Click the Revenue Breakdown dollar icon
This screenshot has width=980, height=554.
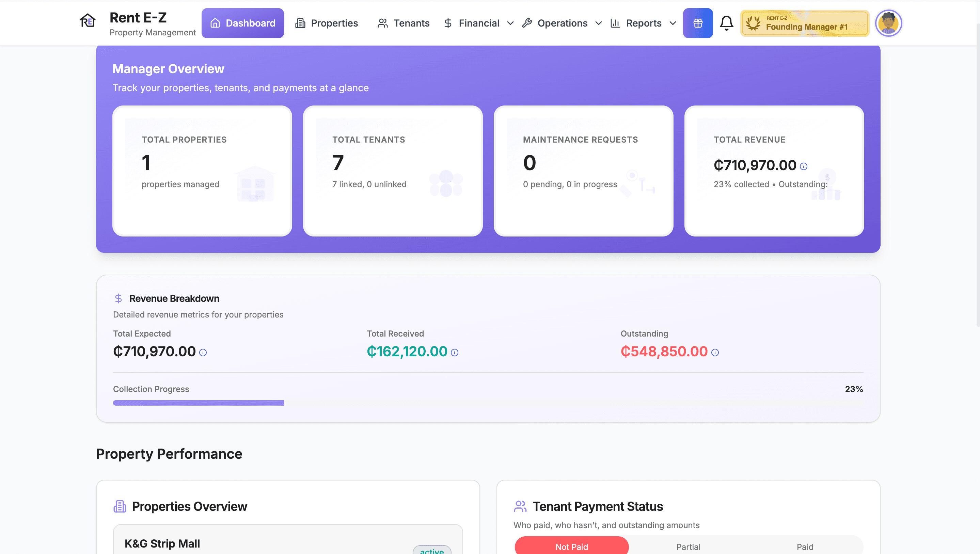click(x=118, y=298)
